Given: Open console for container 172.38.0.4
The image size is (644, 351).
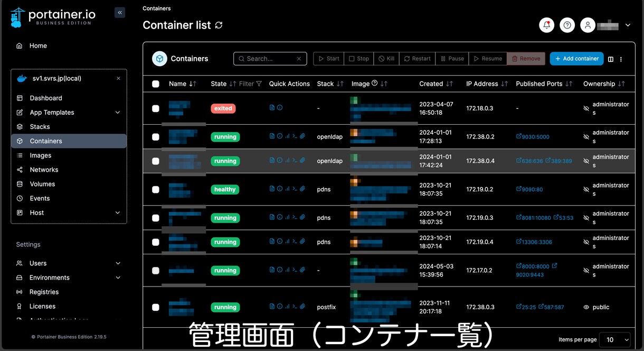Looking at the screenshot, I should [295, 161].
